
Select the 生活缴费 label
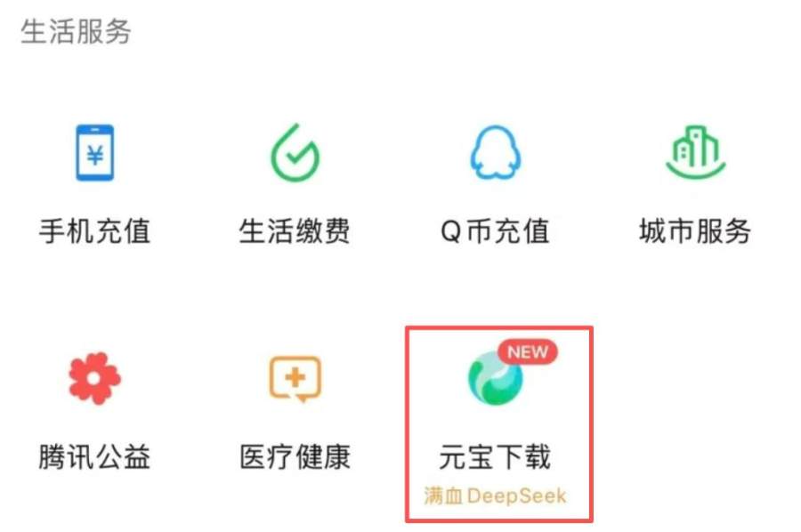click(x=295, y=230)
